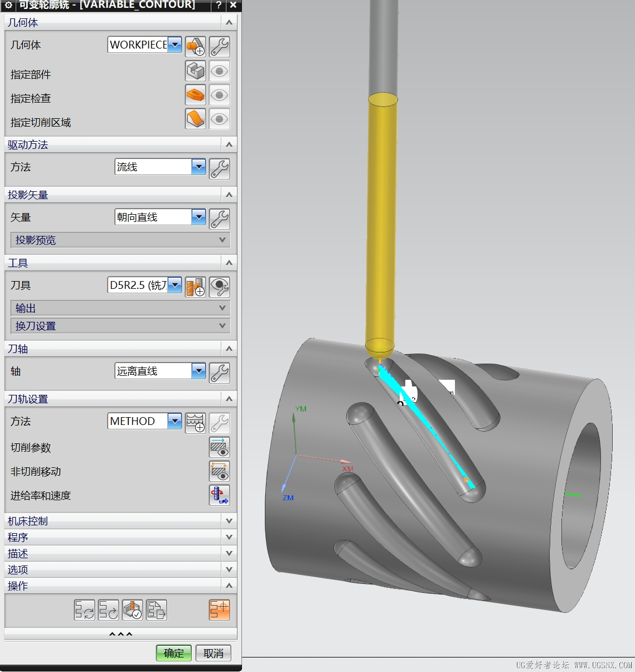Viewport: 635px width, 672px height.
Task: Open Feeds and Speeds (进给率和速度) dialog
Action: tap(220, 495)
